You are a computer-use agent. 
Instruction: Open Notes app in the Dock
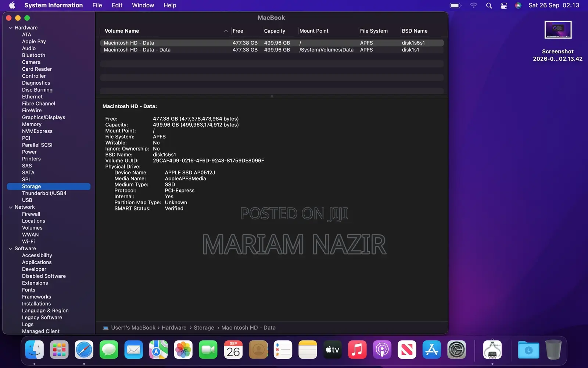pyautogui.click(x=308, y=349)
